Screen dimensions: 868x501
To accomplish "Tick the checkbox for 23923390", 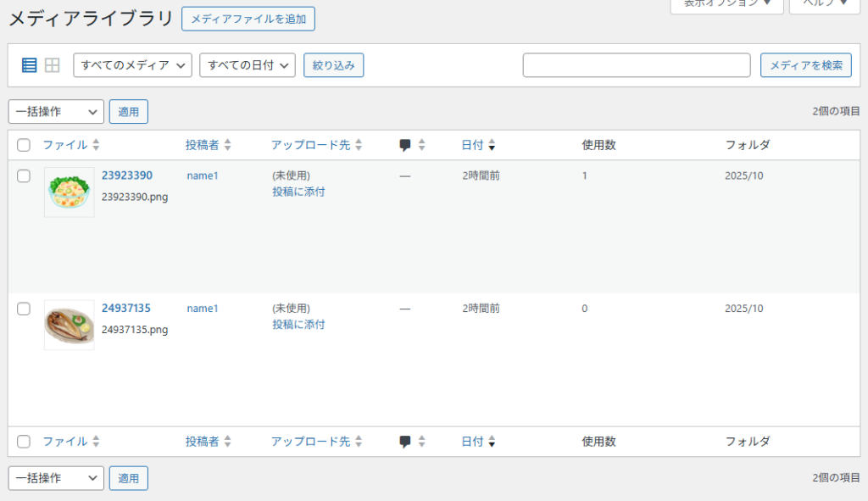I will [x=24, y=175].
